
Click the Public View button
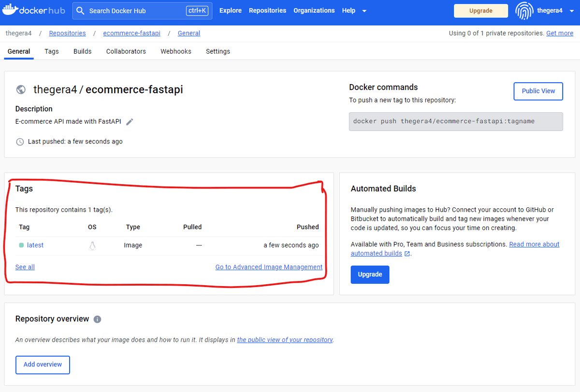click(x=538, y=91)
